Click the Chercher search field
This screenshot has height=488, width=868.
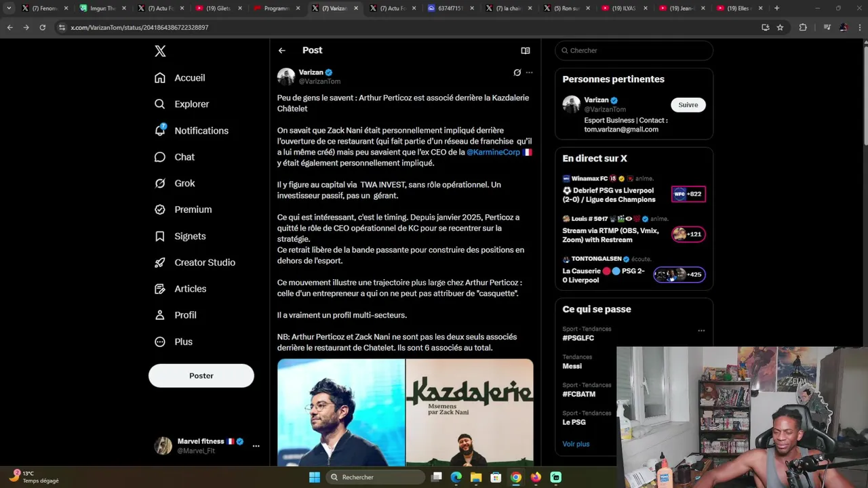point(634,50)
